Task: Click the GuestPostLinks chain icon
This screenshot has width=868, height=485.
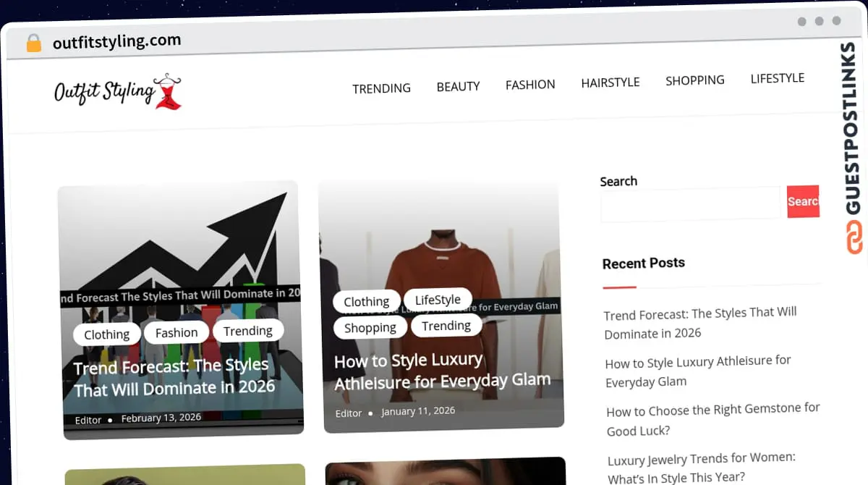Action: point(854,237)
